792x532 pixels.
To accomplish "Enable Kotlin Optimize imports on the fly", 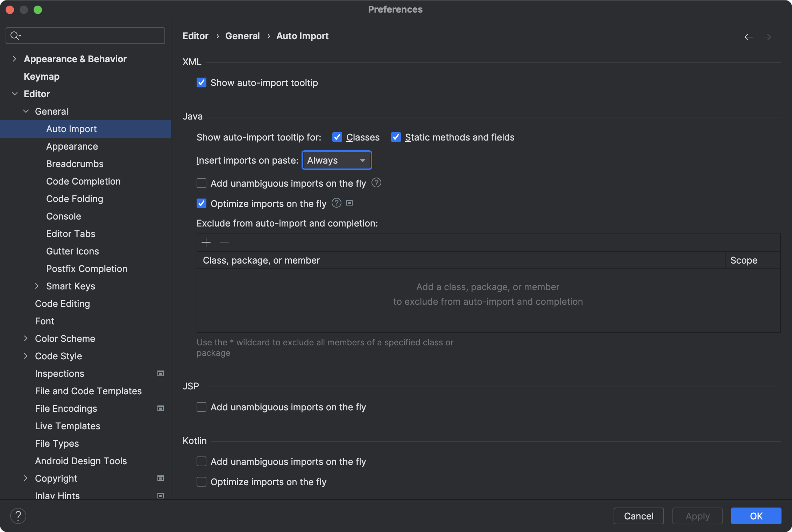I will point(201,482).
